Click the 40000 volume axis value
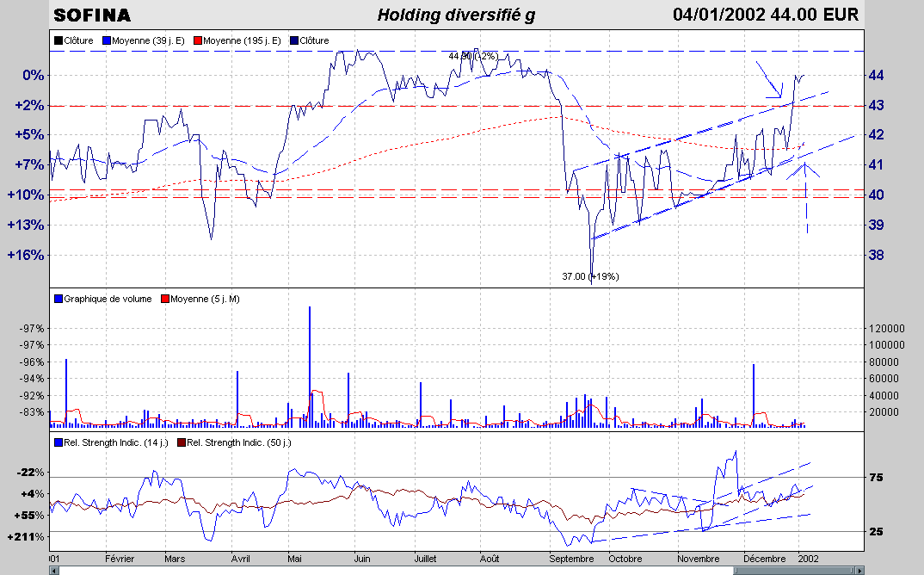Screen dimensions: 924x575 [x=884, y=396]
